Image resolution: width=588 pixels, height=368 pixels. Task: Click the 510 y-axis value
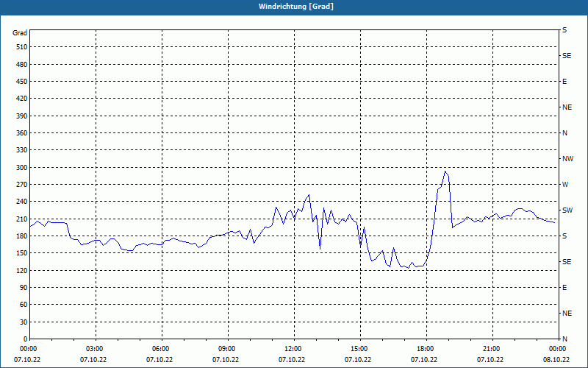22,47
